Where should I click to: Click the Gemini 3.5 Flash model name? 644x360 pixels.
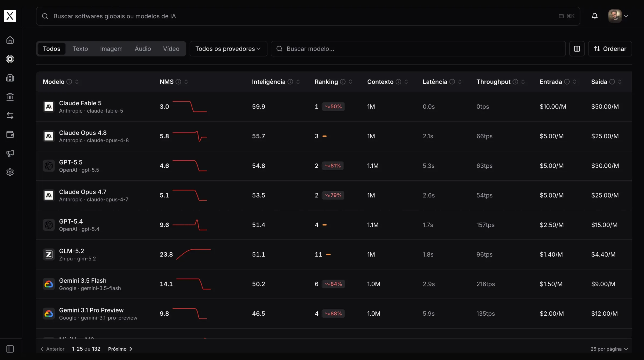coord(83,280)
